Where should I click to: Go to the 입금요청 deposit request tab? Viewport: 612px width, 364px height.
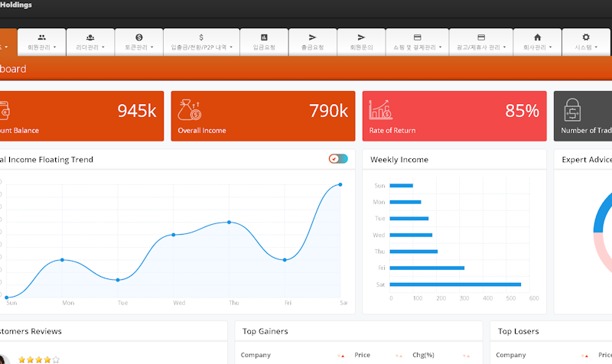pos(264,42)
